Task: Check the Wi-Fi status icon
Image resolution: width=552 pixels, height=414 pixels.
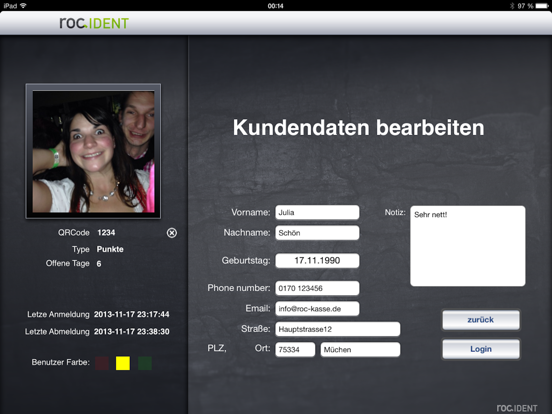Action: (23, 6)
